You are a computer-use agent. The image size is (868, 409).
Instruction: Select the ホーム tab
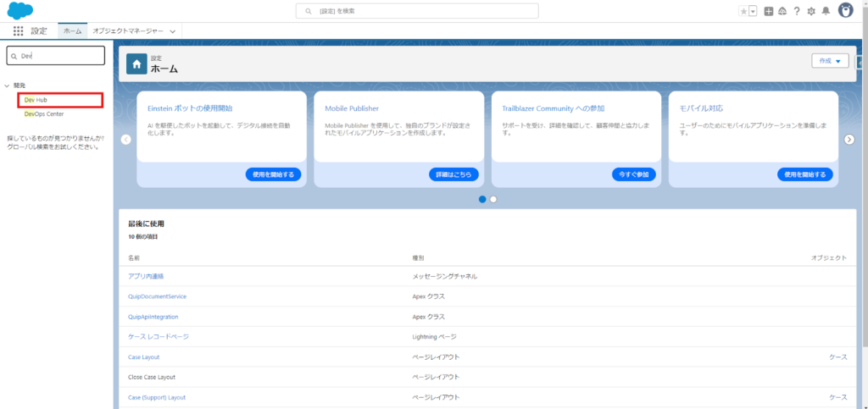tap(73, 31)
